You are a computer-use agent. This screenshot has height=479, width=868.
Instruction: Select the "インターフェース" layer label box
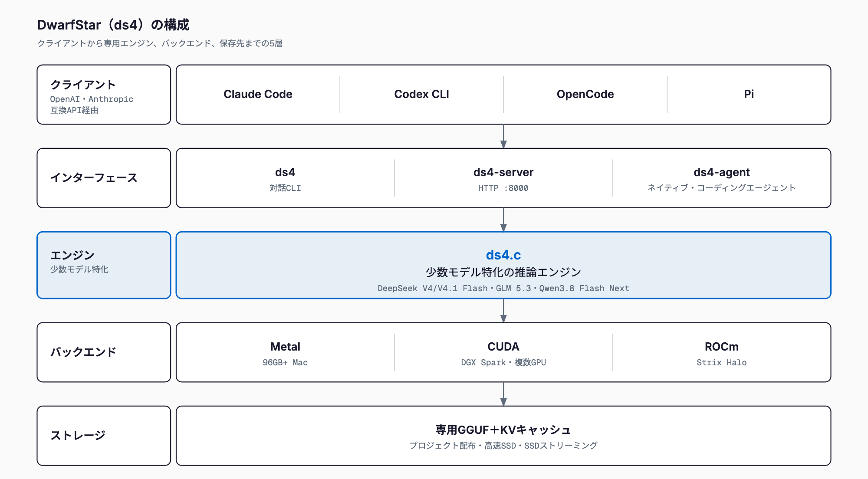pos(104,178)
